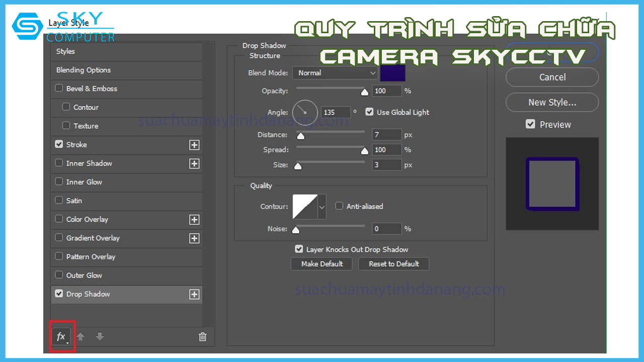Enable the Bevel & Emboss checkbox
This screenshot has width=644, height=362.
(x=59, y=88)
